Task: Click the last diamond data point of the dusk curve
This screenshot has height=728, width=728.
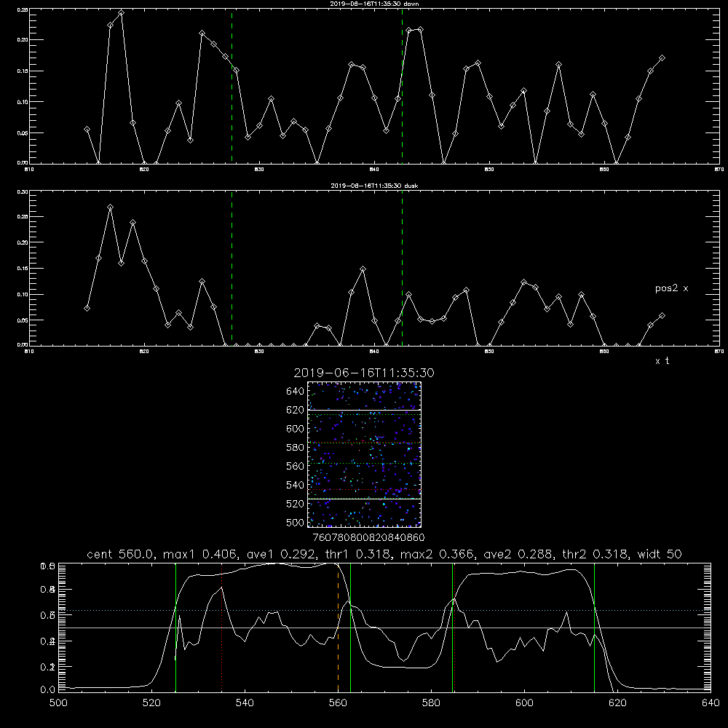Action: pos(662,316)
